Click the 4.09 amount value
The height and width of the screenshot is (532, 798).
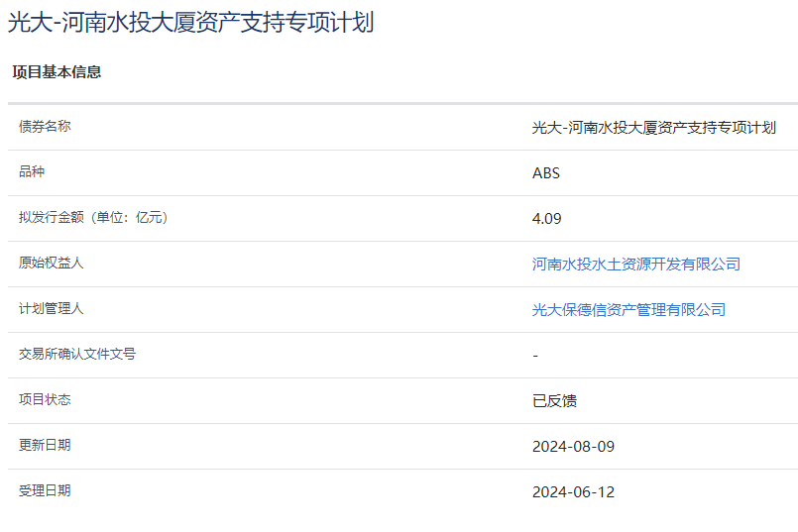(x=546, y=218)
